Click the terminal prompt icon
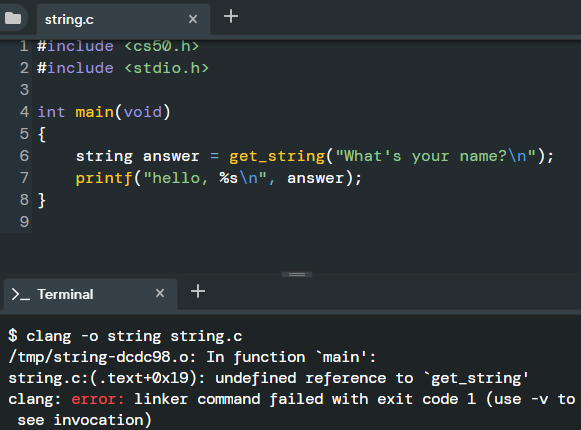Screen dimensions: 581x430 20,294
